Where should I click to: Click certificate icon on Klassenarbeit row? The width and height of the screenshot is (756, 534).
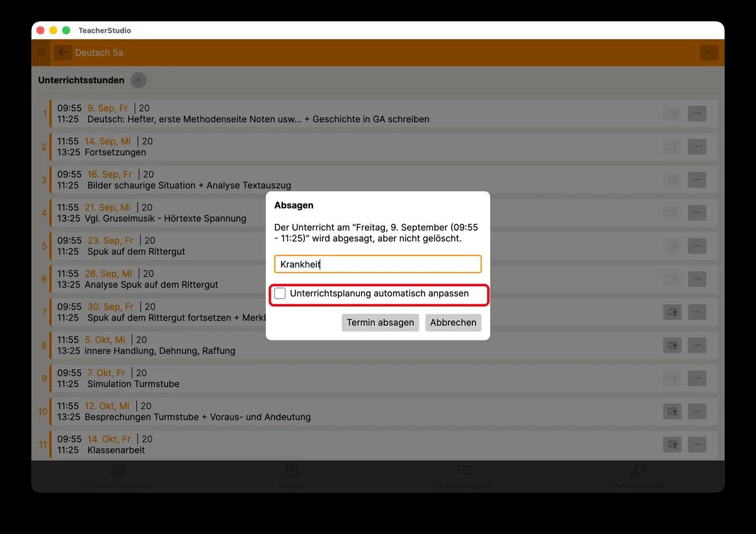(672, 444)
